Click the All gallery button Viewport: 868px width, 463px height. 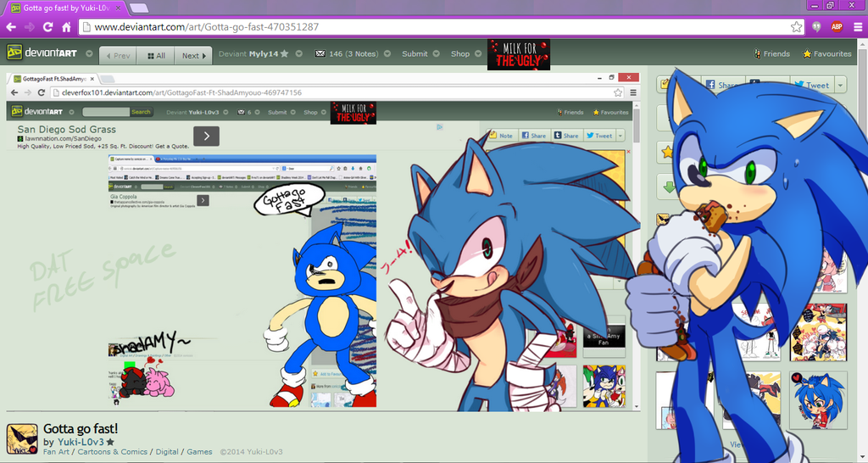point(156,55)
